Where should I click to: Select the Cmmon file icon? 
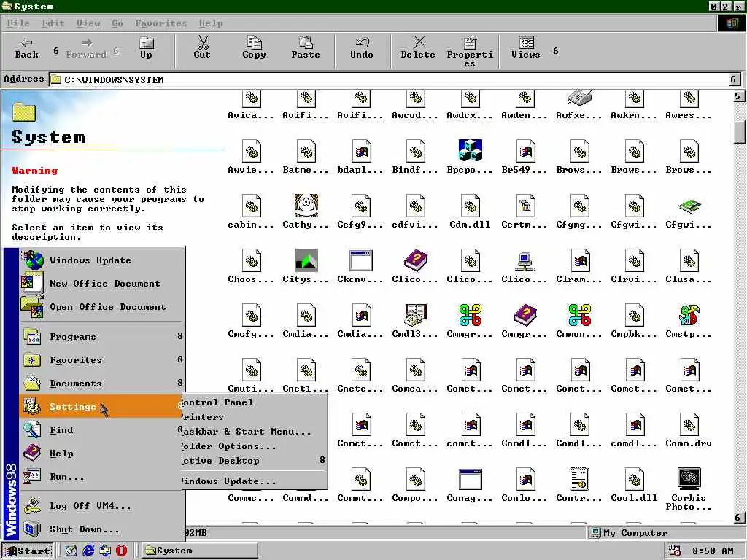(580, 315)
